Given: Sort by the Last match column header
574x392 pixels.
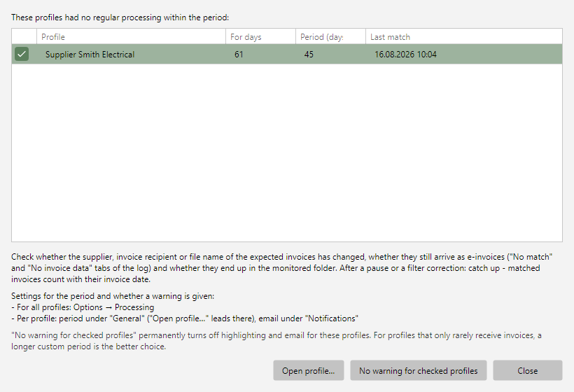Looking at the screenshot, I should [x=464, y=36].
